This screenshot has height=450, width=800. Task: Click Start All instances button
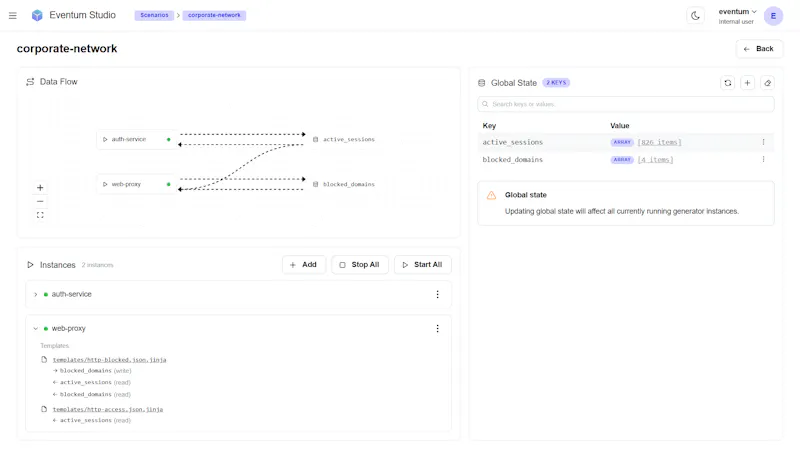pos(422,265)
